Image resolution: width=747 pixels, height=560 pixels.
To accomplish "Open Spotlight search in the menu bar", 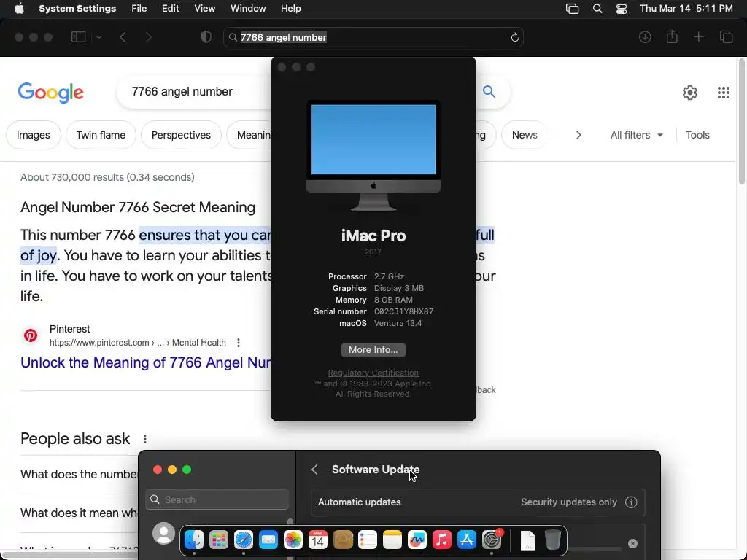I will (x=597, y=9).
